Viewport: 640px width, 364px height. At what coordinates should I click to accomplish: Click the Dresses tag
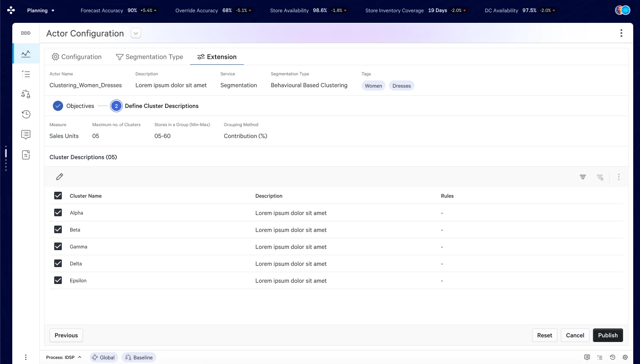(x=401, y=85)
